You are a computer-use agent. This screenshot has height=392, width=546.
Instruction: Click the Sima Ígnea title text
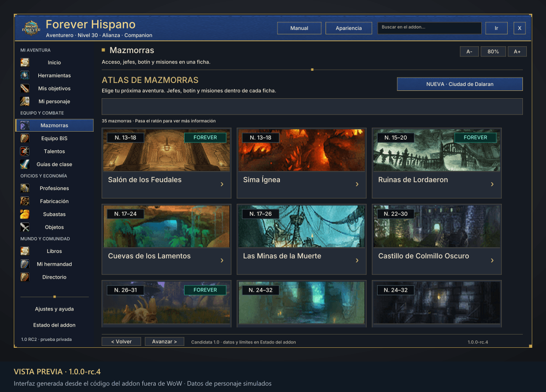(x=262, y=180)
